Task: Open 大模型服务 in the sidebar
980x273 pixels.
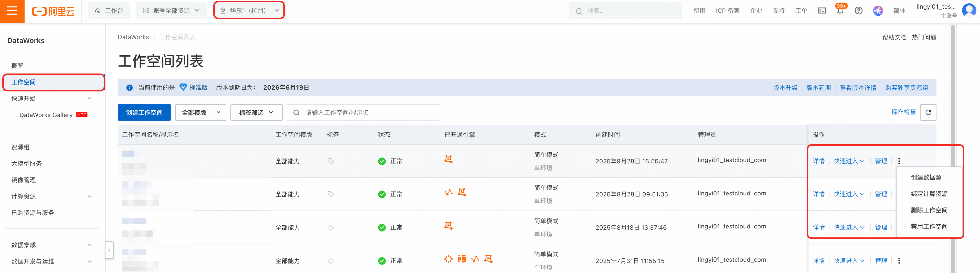Action: tap(27, 164)
